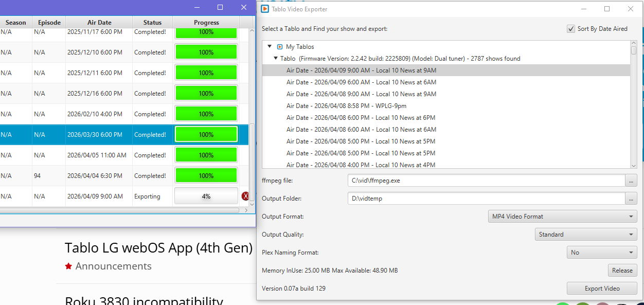This screenshot has height=305, width=644.
Task: Open the Plex Naming Format dropdown
Action: pyautogui.click(x=601, y=253)
